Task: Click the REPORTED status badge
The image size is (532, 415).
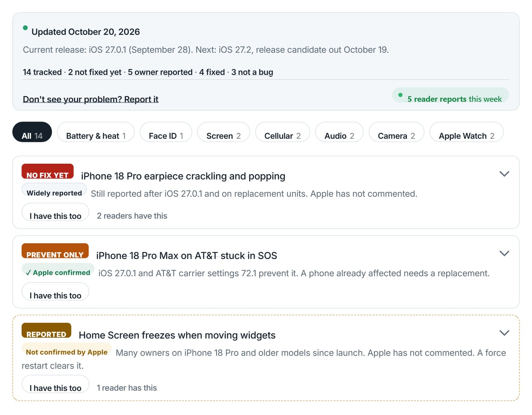Action: coord(46,330)
